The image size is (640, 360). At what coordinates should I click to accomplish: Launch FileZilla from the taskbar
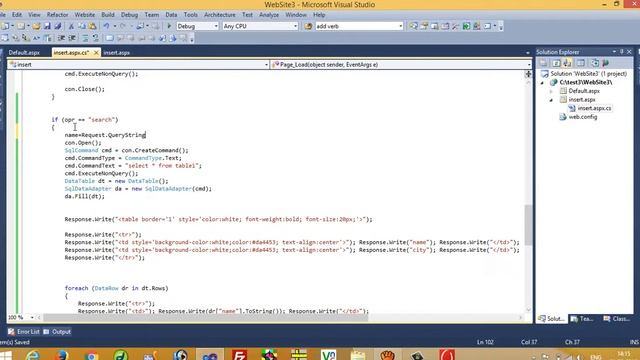point(240,355)
